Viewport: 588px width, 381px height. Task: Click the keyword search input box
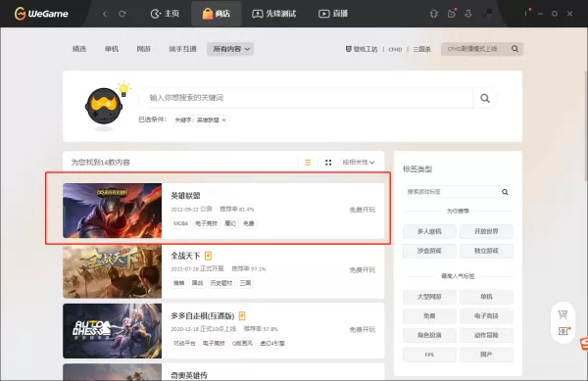pos(306,98)
